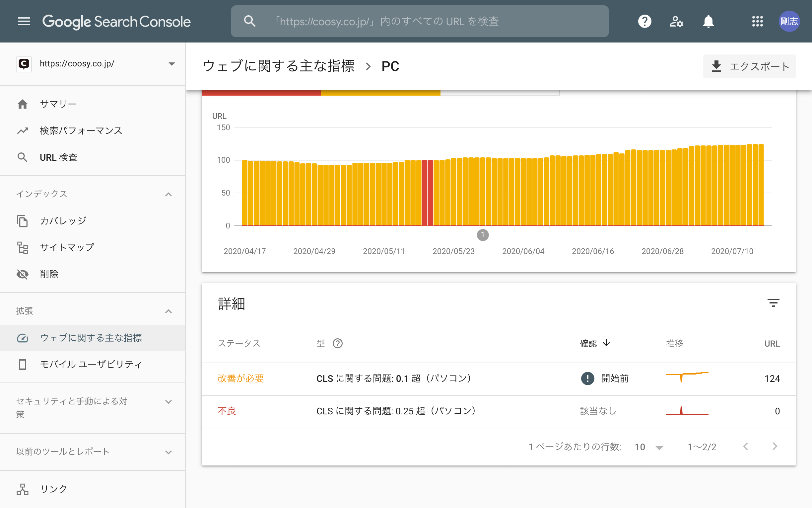Toggle the yellow 改善が必要 chart tab
Screen dimensions: 812x508
pos(380,93)
